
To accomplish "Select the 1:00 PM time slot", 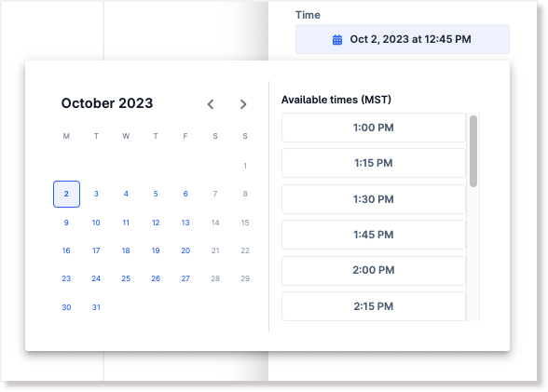I will coord(374,128).
